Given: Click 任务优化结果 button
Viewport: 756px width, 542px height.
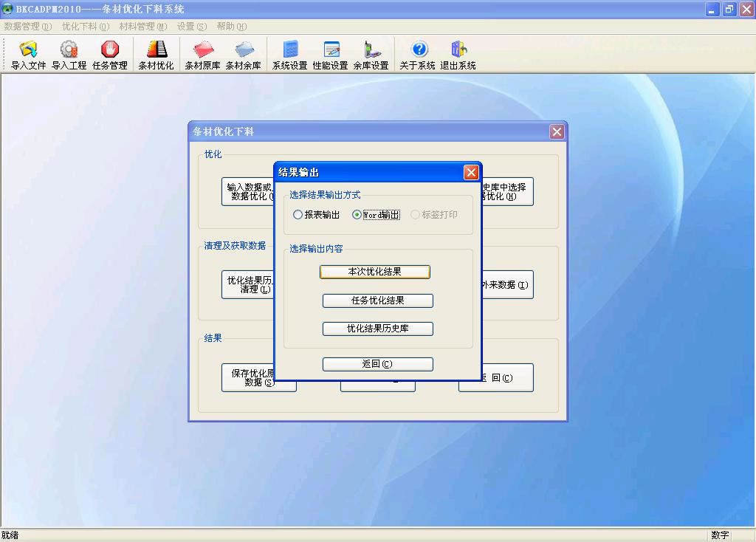Looking at the screenshot, I should click(377, 301).
